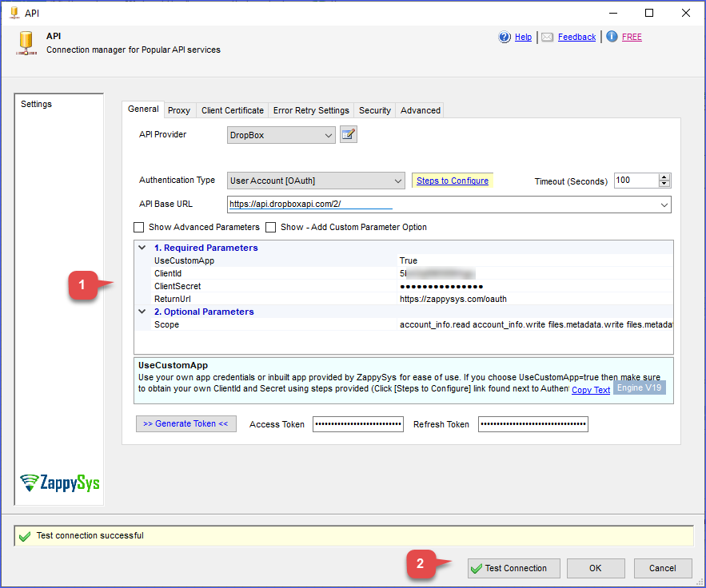Click the green checkmark status icon
Viewport: 706px width, 588px height.
[26, 536]
